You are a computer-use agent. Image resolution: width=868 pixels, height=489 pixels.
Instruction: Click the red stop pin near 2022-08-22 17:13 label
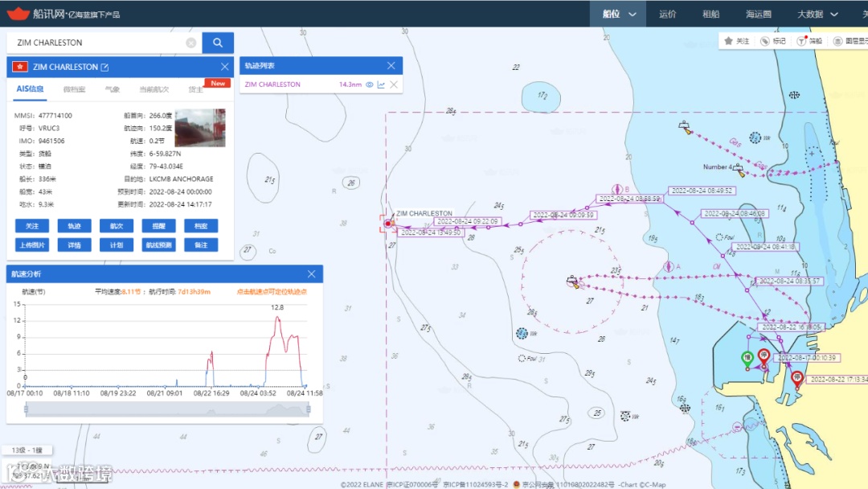coord(797,379)
